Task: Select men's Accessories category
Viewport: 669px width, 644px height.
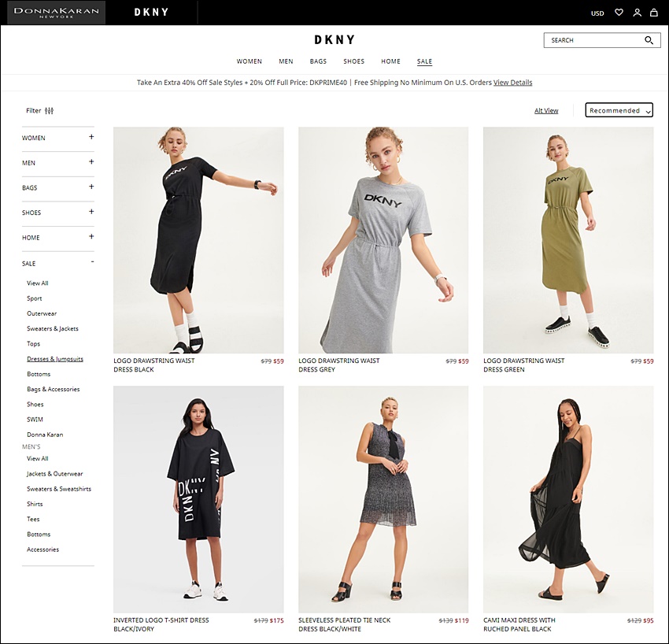Action: [x=43, y=550]
